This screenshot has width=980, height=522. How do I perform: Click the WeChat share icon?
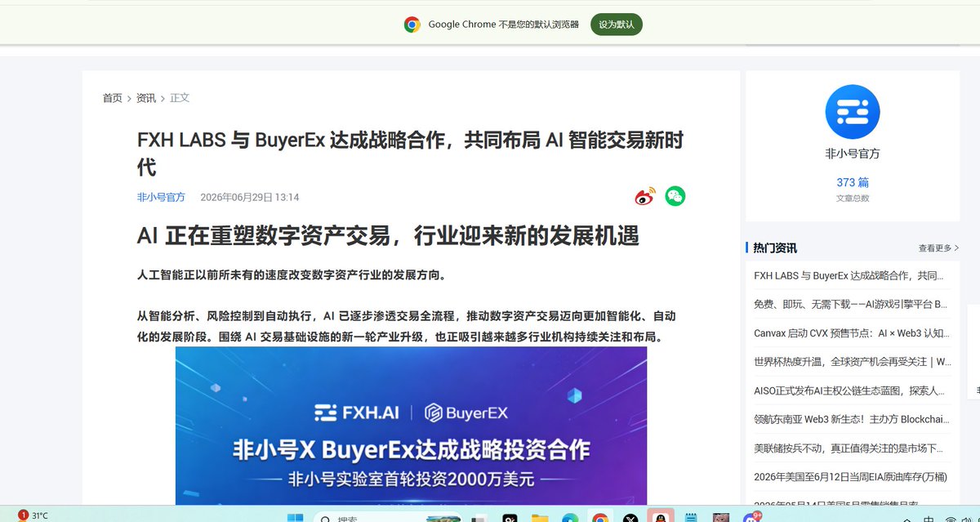pyautogui.click(x=675, y=196)
